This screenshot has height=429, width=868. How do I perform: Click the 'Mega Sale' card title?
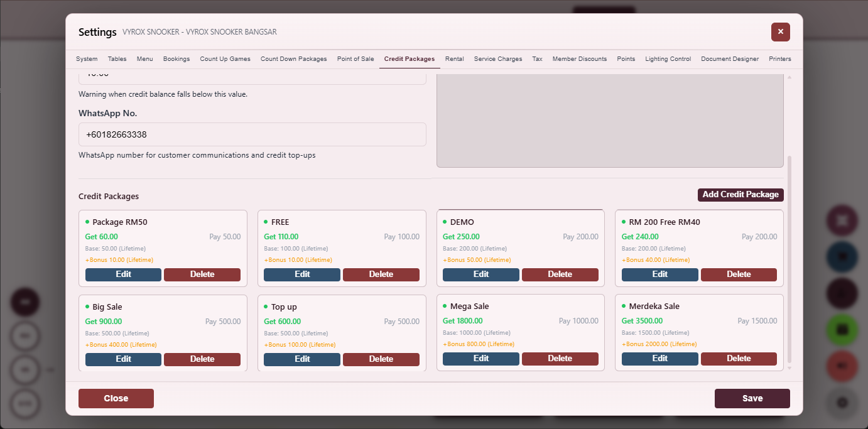(x=469, y=307)
